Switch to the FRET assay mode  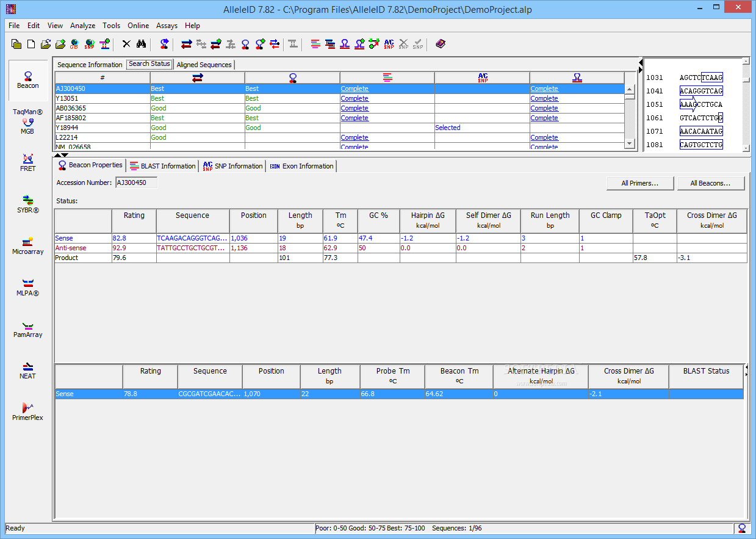pyautogui.click(x=28, y=163)
